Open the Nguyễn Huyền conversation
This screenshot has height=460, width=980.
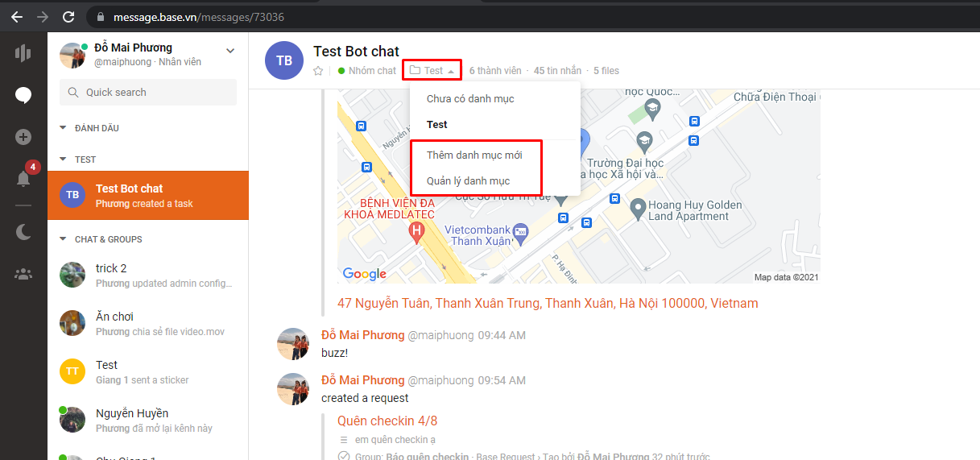click(148, 421)
